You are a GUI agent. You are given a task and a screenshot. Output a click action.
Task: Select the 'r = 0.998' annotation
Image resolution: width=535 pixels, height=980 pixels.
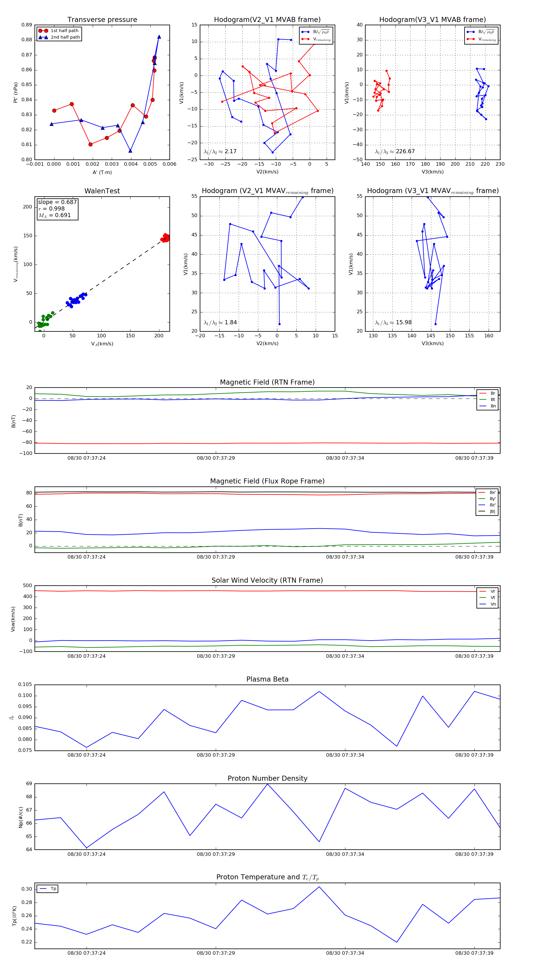point(51,208)
